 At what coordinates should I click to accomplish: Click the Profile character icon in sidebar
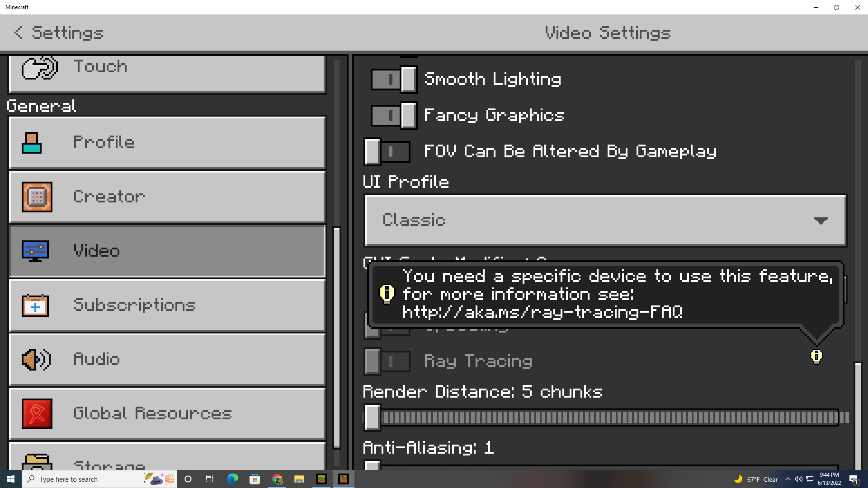(32, 143)
